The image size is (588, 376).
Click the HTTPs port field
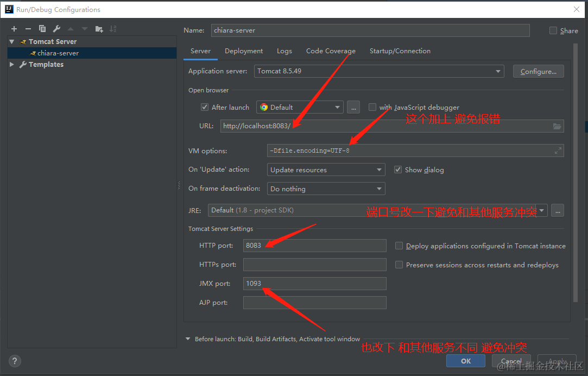[314, 265]
